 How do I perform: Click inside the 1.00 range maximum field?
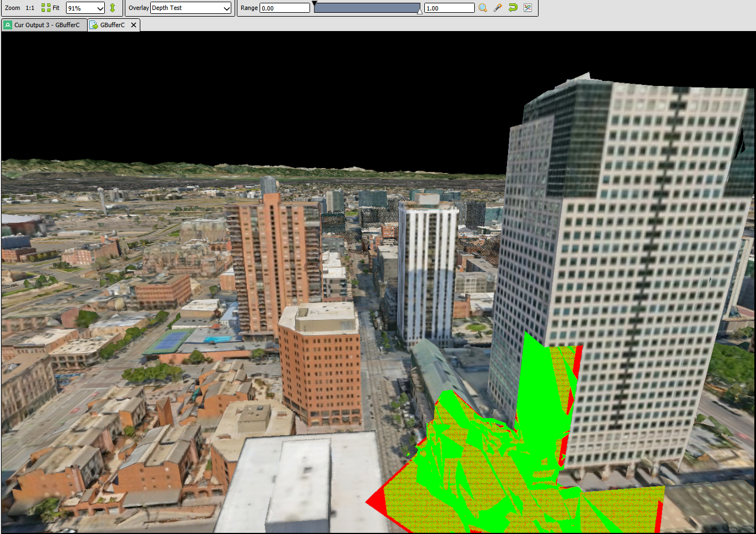click(448, 8)
